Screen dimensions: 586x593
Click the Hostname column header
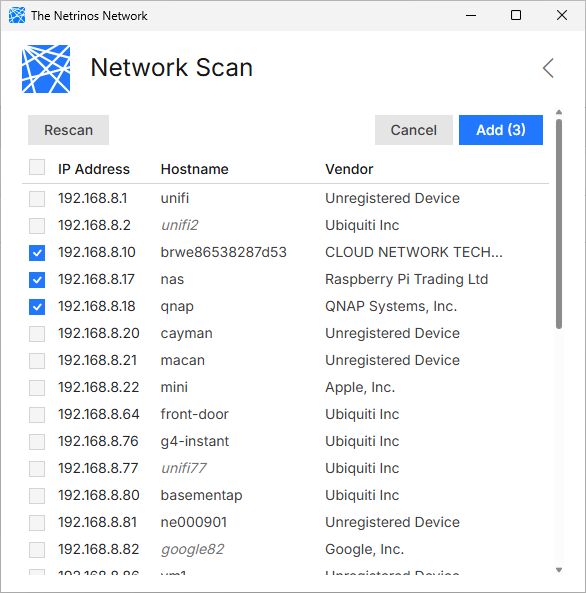pos(194,169)
